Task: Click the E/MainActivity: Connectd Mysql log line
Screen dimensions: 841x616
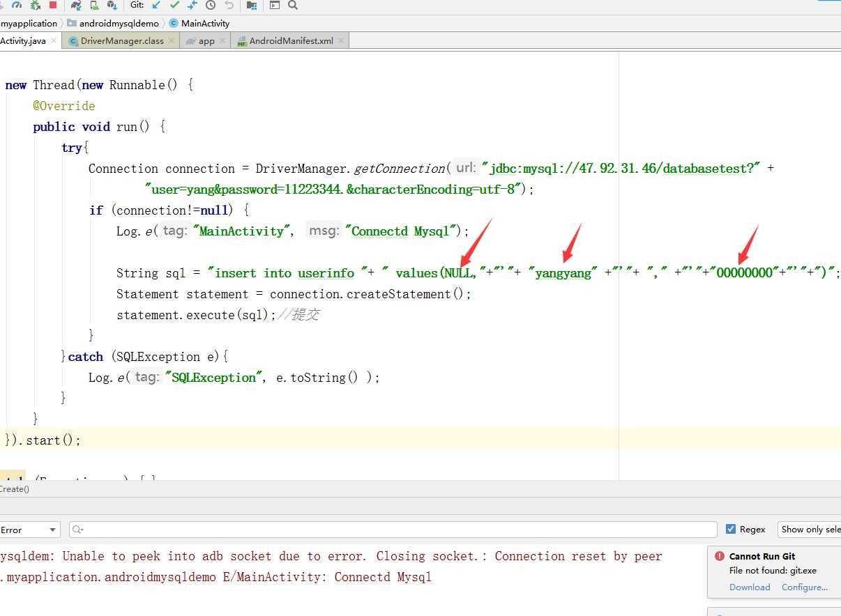Action: (x=216, y=577)
